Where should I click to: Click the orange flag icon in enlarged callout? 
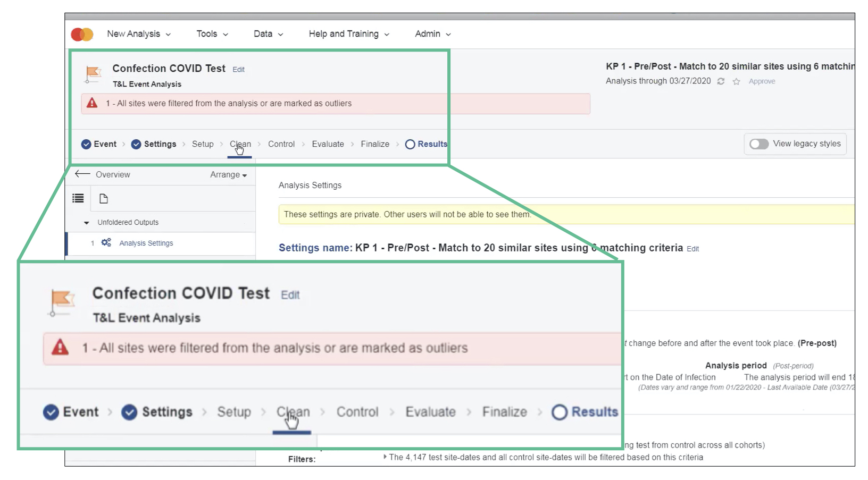click(x=62, y=301)
